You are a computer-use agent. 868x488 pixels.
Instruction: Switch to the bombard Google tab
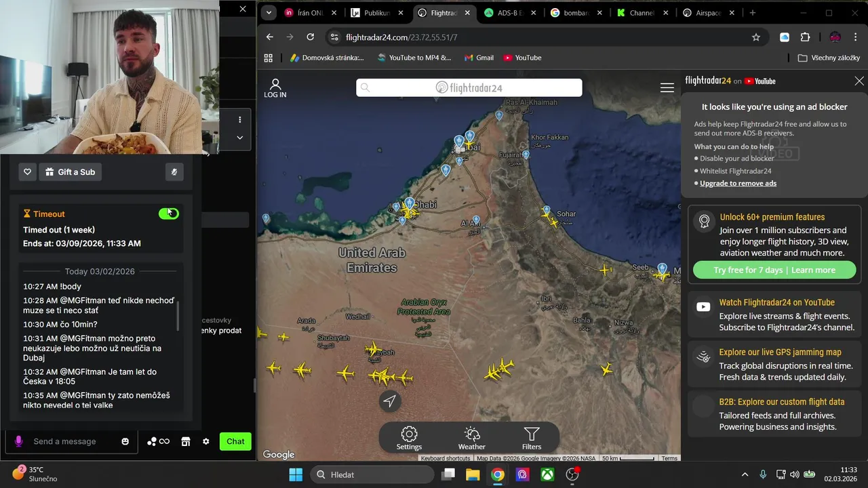tap(576, 13)
